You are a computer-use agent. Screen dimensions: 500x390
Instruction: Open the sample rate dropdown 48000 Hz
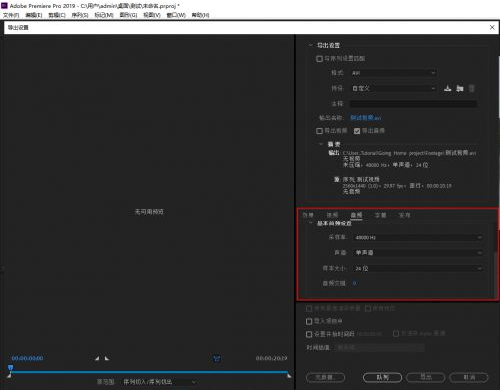(418, 237)
